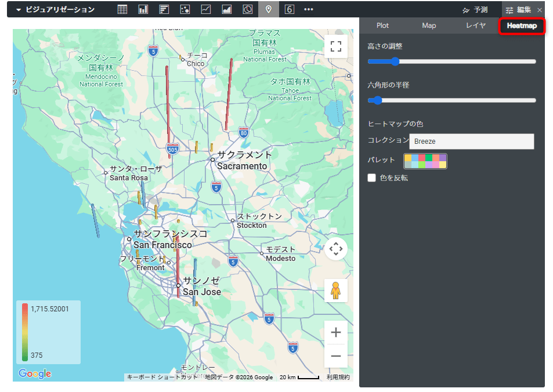The height and width of the screenshot is (392, 553).
Task: Select the pie chart visualization icon
Action: click(248, 9)
